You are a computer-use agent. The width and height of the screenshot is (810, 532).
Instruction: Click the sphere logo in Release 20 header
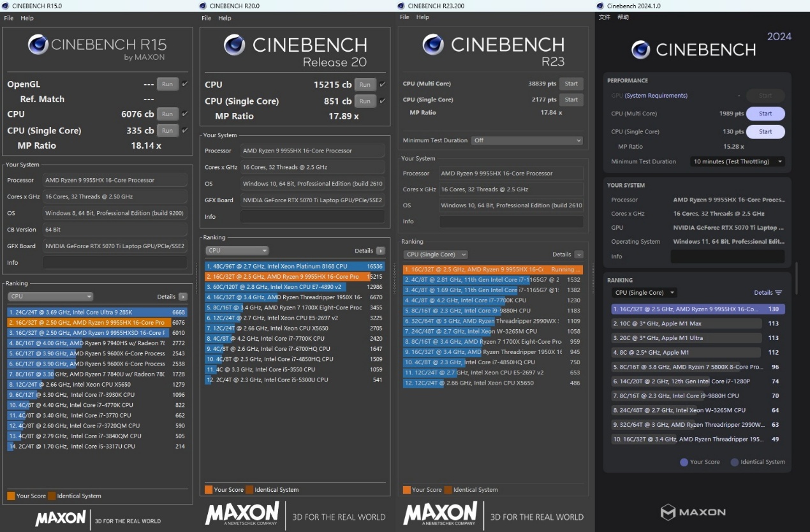click(235, 45)
